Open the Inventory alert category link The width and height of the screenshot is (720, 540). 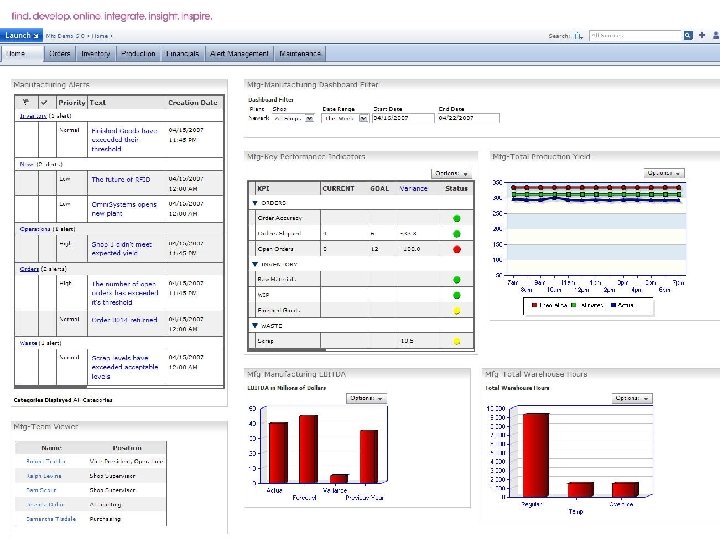33,116
